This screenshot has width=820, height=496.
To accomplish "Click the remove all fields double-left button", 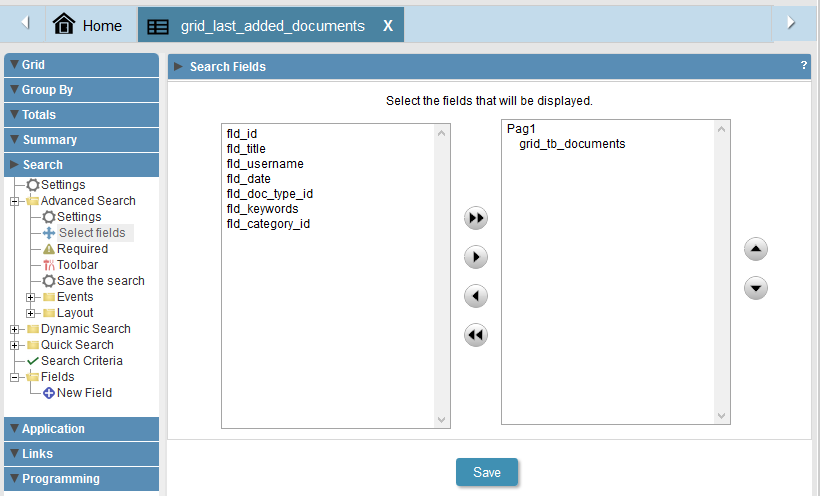I will [x=476, y=335].
